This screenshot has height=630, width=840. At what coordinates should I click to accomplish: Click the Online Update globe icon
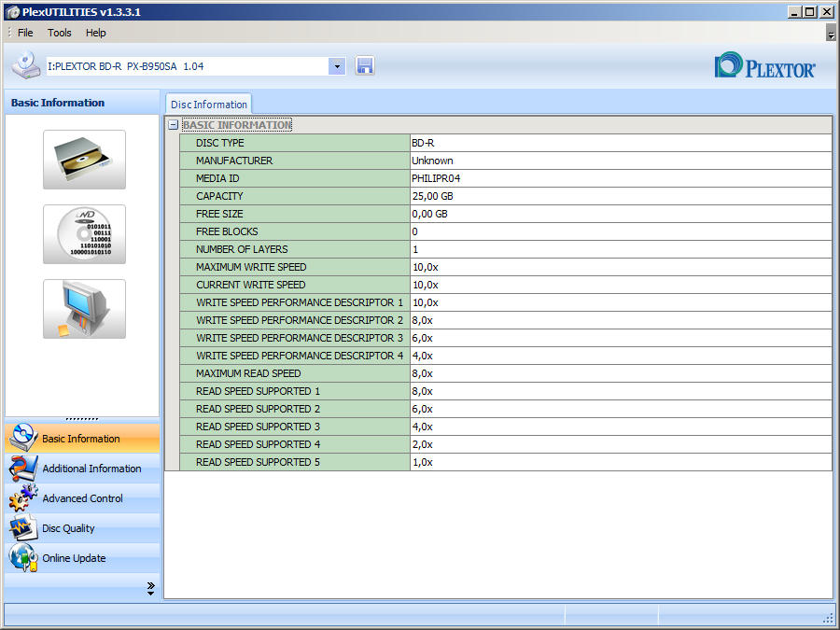23,558
